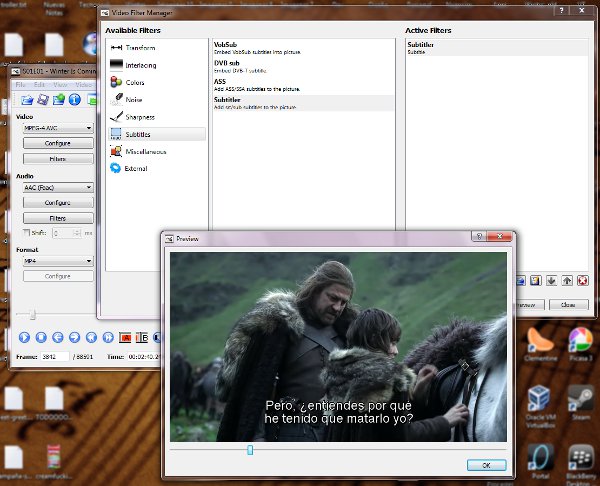Open Oracle VM VirtualBox desktop shortcut
The width and height of the screenshot is (600, 486).
click(540, 406)
